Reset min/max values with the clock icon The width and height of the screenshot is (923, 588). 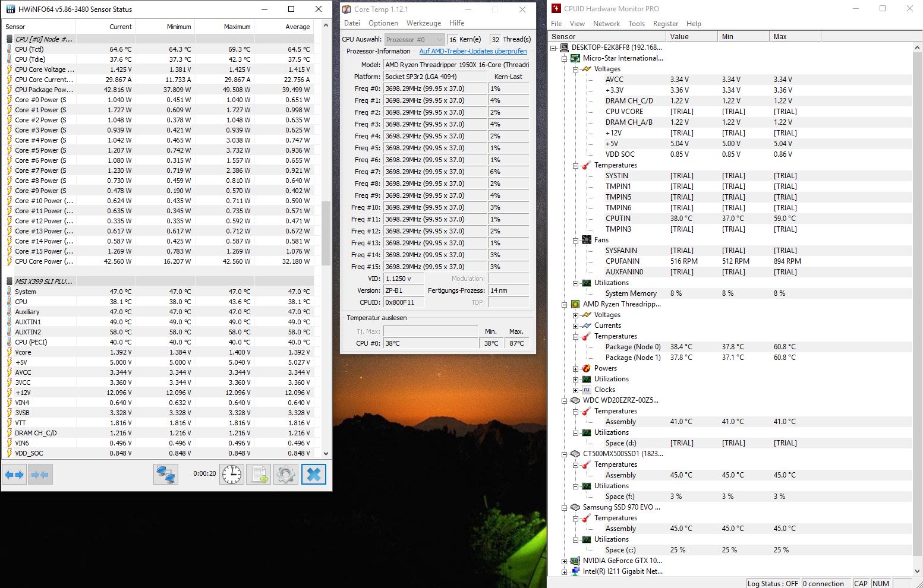[232, 475]
